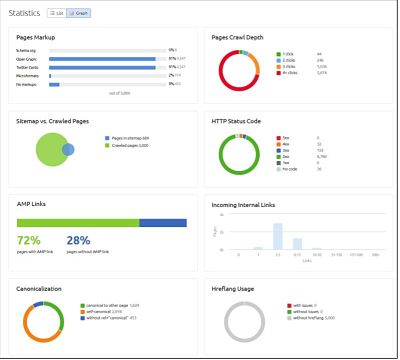Image resolution: width=400 pixels, height=360 pixels.
Task: Click the 44 value in Crawl Depth legend
Action: [x=319, y=54]
